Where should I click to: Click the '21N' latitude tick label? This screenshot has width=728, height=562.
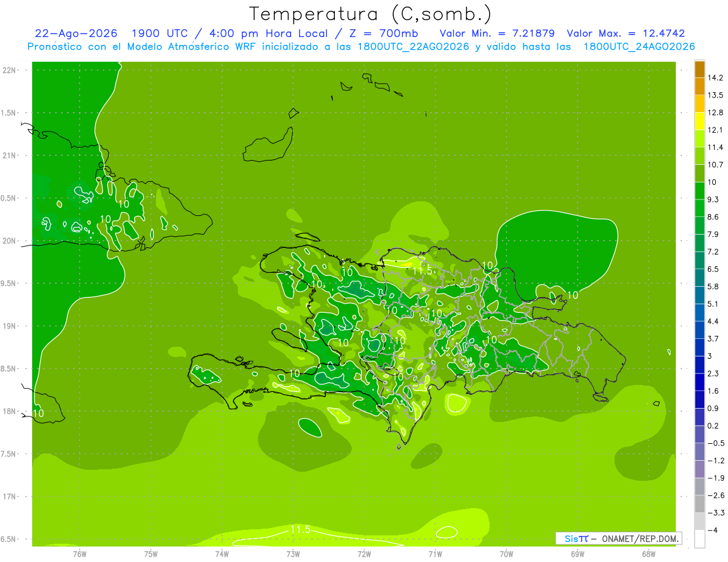[x=9, y=155]
